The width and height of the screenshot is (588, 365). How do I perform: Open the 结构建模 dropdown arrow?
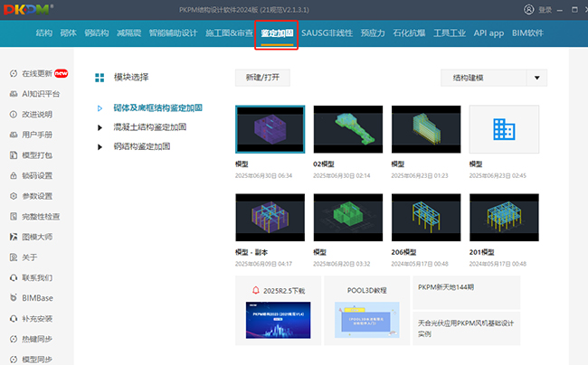tap(537, 78)
